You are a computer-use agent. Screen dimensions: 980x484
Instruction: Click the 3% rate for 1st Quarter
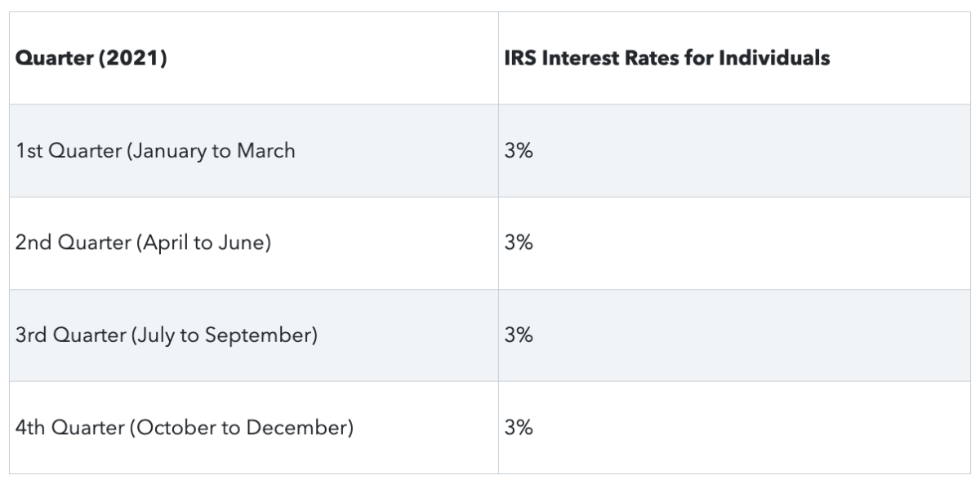[x=519, y=151]
